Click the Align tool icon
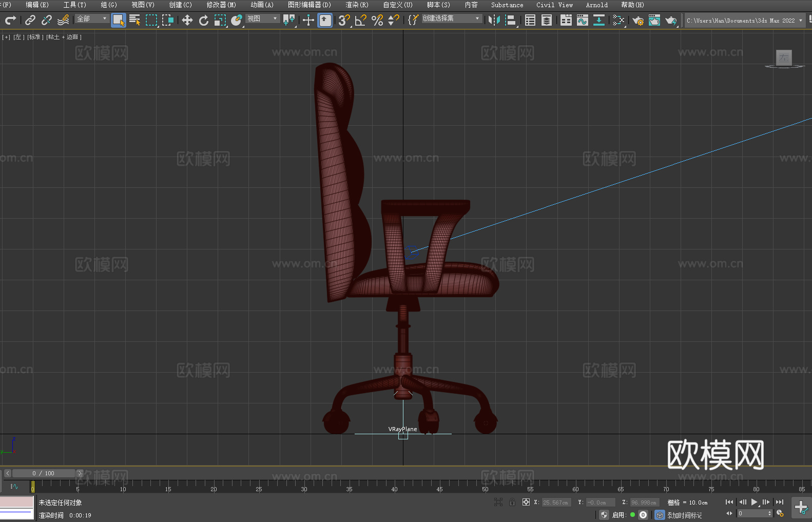Image resolution: width=812 pixels, height=522 pixels. tap(511, 20)
